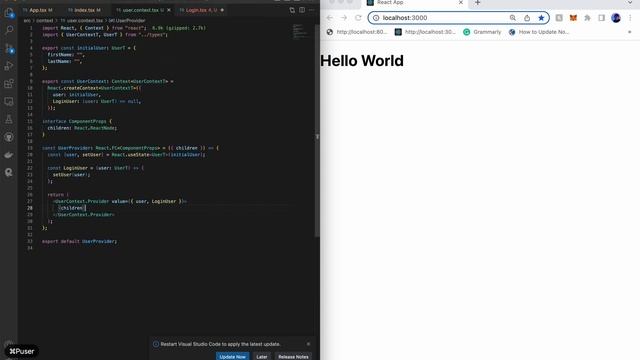Click the last activity bar icon below Docker

9,172
